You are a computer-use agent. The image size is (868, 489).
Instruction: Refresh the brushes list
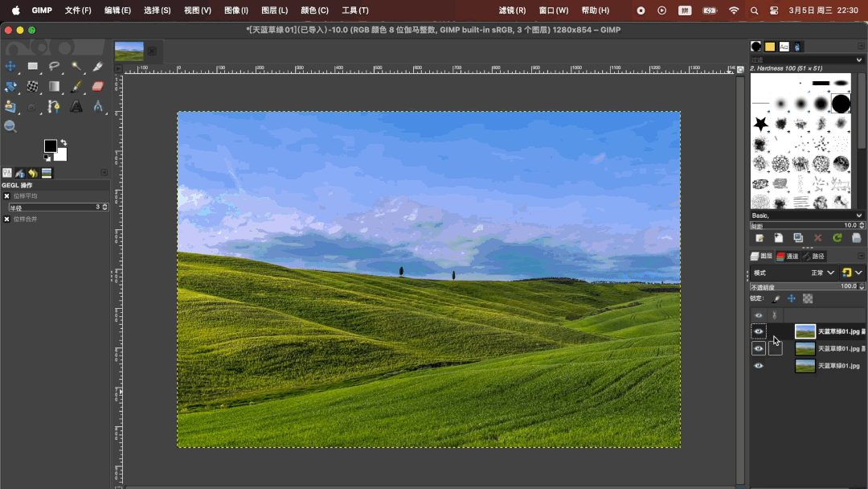point(837,238)
